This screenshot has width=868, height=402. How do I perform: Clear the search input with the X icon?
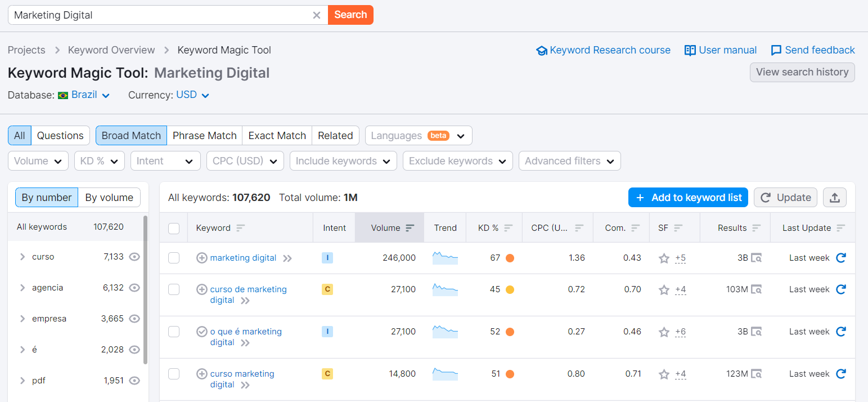click(316, 15)
